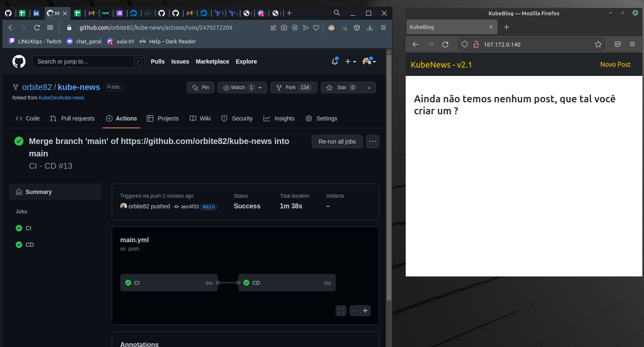Open the create new plus dropdown
The image size is (644, 347).
coord(350,61)
